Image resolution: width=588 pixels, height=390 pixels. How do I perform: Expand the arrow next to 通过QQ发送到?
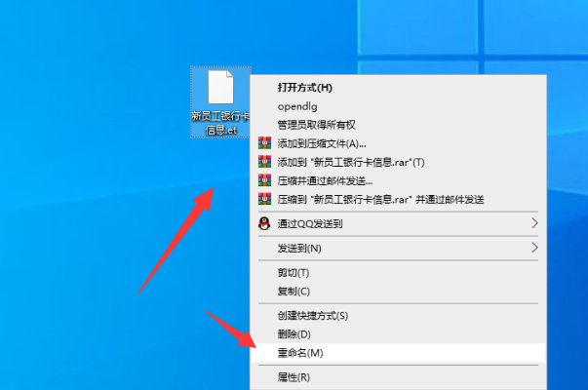(x=534, y=223)
